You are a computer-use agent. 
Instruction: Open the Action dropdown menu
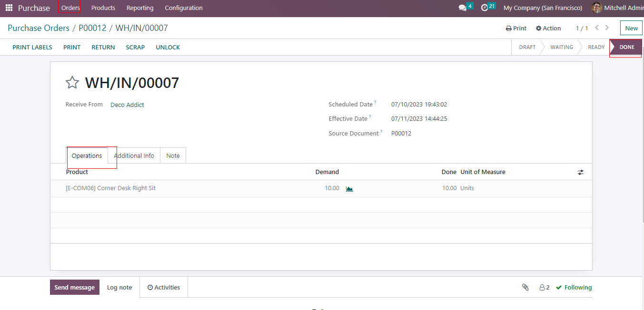548,29
